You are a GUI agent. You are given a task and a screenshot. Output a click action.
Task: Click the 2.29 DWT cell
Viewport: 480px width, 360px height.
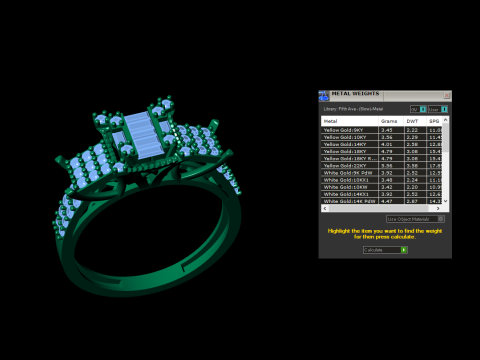pyautogui.click(x=415, y=137)
